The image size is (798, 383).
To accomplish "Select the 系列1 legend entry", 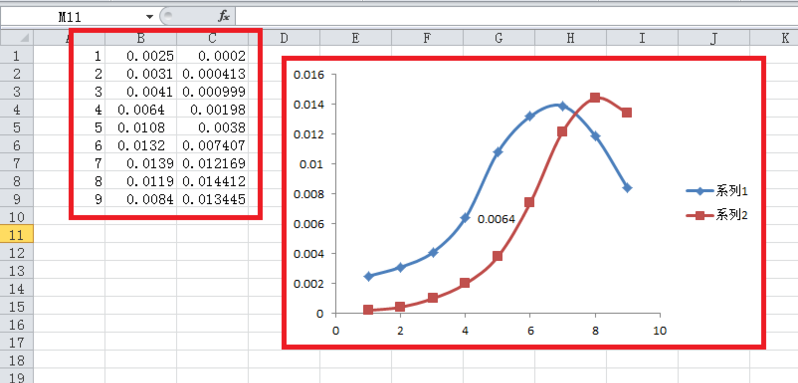I will 716,191.
